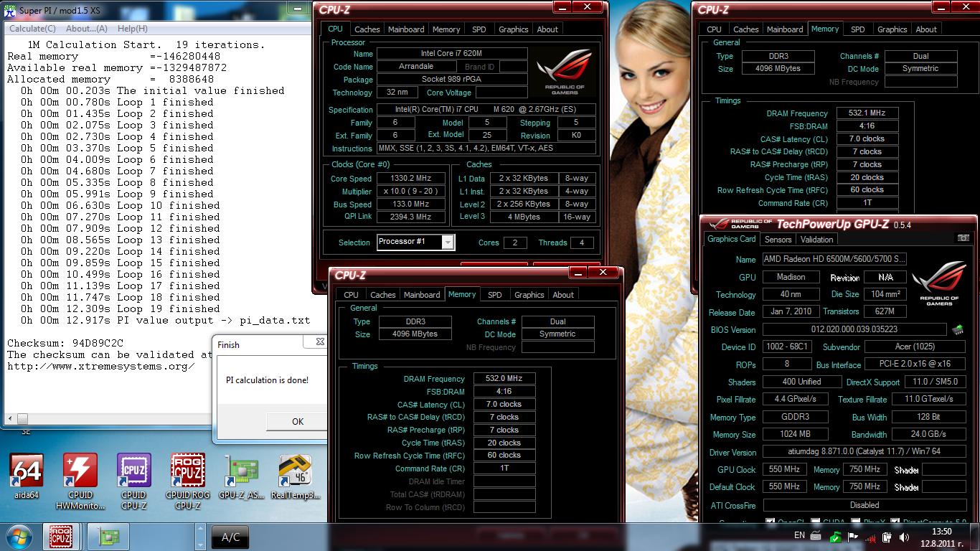The width and height of the screenshot is (980, 551).
Task: Click the Windows Start orb
Action: [x=19, y=536]
